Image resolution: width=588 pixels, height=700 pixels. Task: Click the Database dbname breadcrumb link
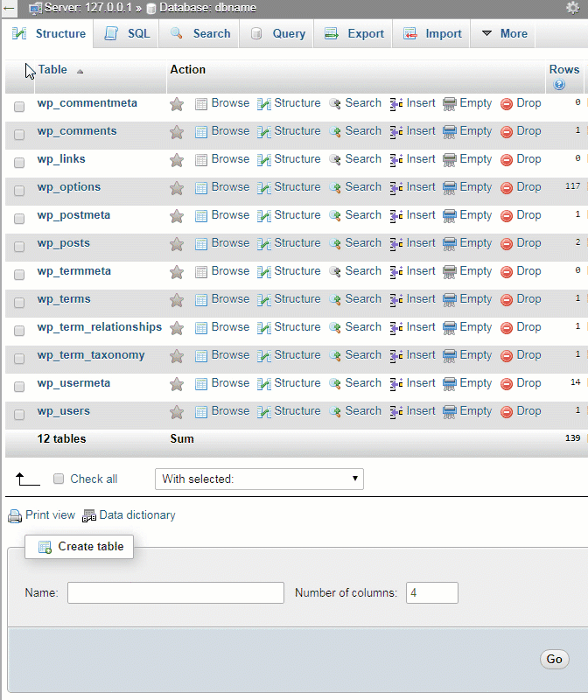tap(207, 8)
